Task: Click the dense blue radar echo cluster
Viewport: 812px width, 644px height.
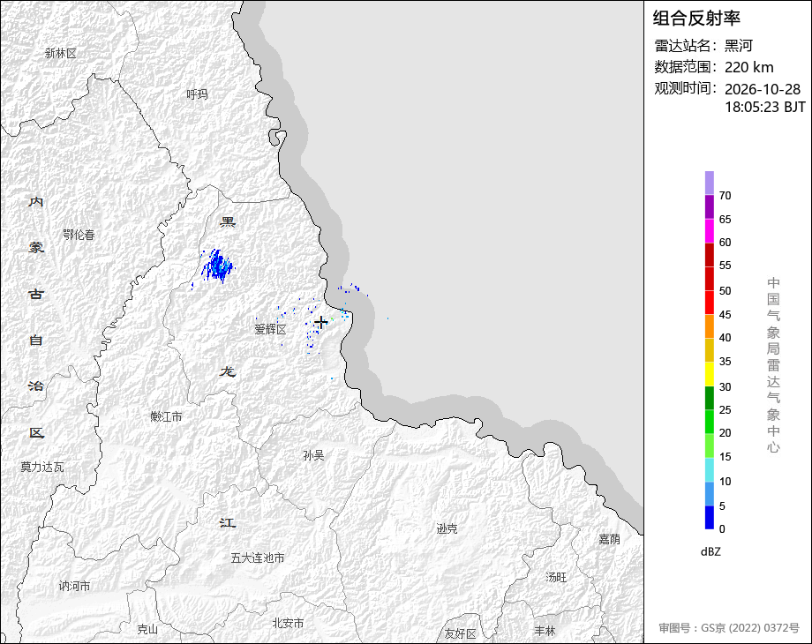Action: point(218,266)
